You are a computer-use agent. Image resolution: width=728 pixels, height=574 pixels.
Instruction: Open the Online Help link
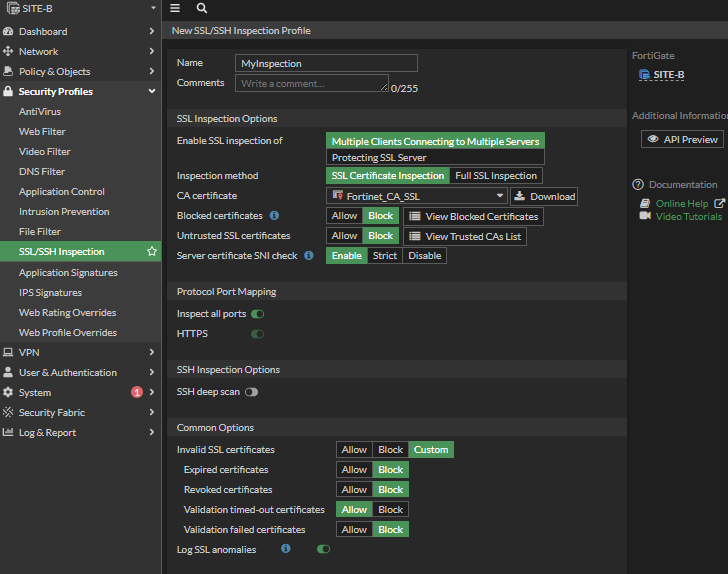coord(681,204)
